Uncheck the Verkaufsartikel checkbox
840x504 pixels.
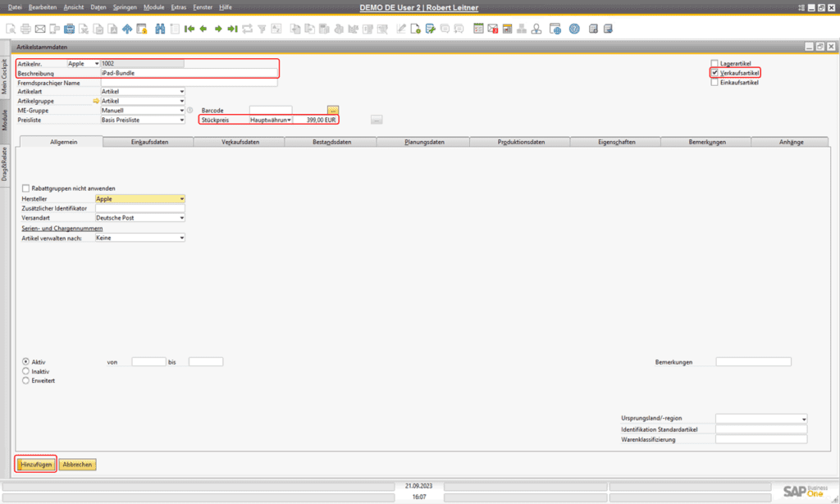(714, 73)
